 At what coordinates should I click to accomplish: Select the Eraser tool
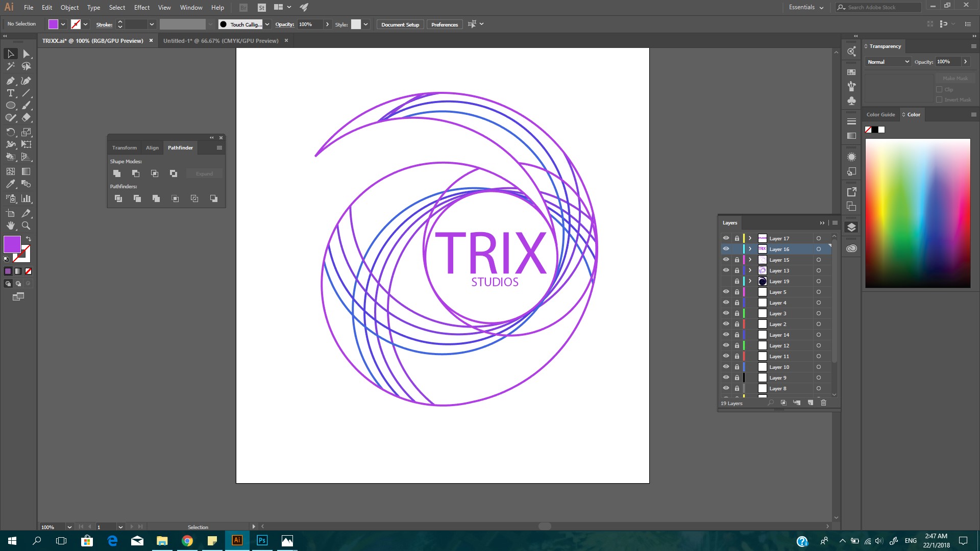tap(26, 117)
